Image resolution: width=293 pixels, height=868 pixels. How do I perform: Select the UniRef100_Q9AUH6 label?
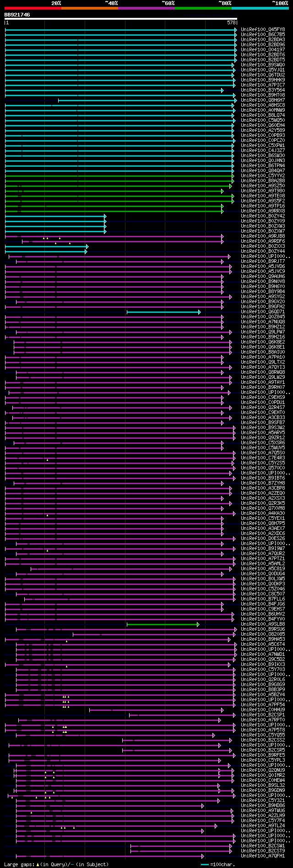click(x=263, y=276)
